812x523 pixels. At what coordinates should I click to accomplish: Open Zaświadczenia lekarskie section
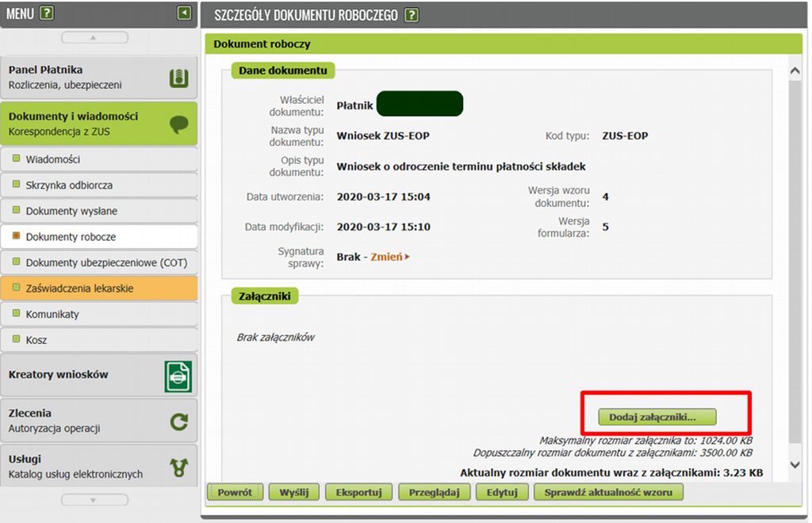click(79, 288)
